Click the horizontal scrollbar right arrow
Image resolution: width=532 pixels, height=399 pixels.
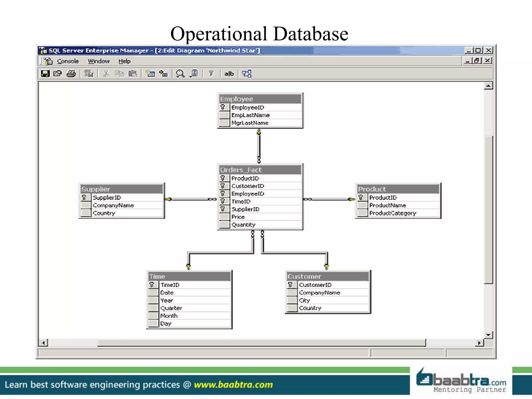pyautogui.click(x=479, y=343)
